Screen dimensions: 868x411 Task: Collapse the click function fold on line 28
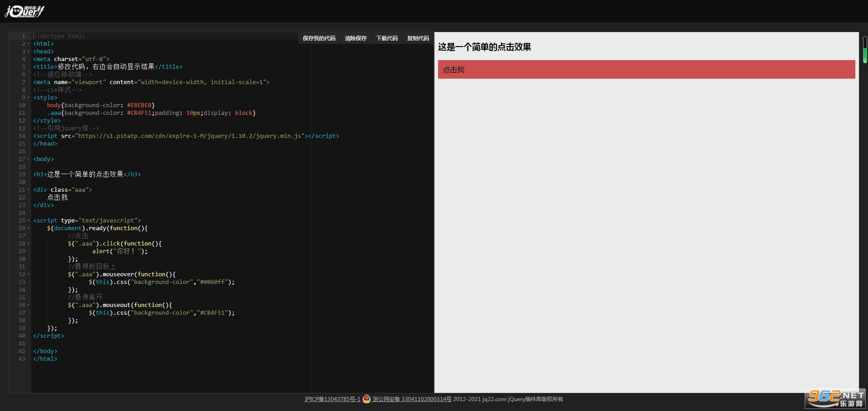click(x=28, y=244)
